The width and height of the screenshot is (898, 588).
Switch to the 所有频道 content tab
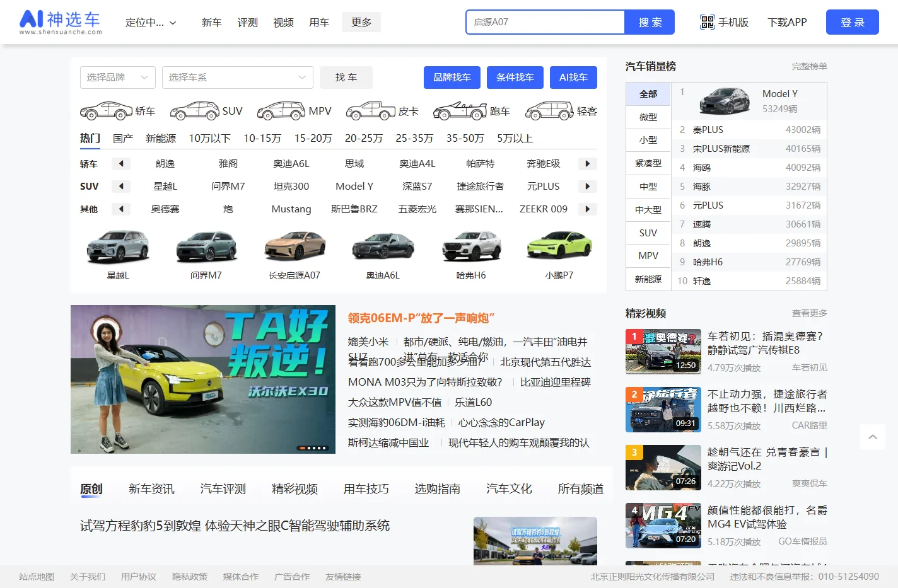(581, 489)
